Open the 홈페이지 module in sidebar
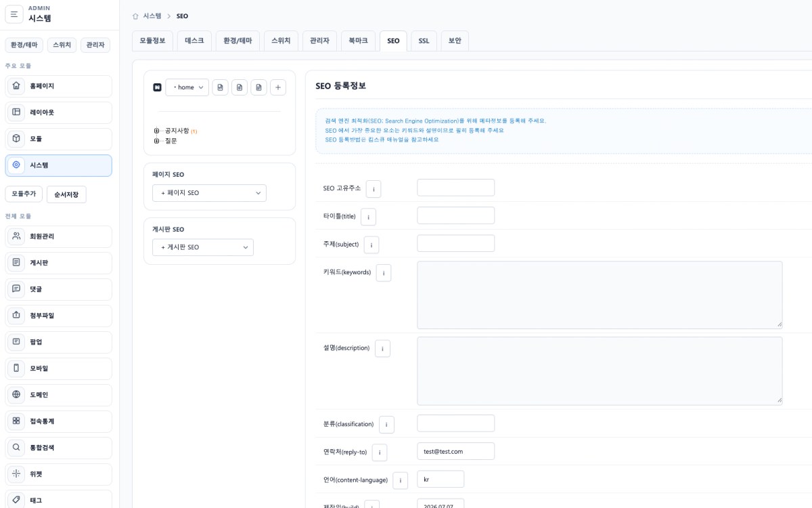 [58, 86]
